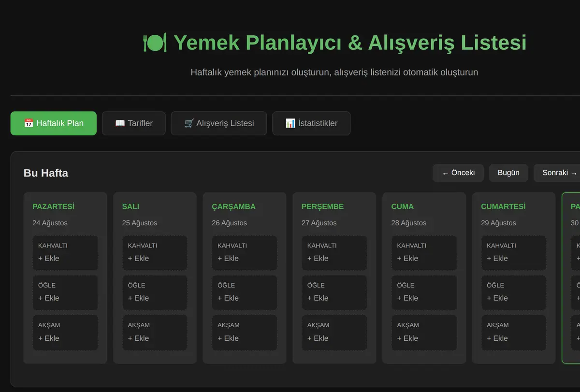Add Akşam meal for Cuma

pyautogui.click(x=424, y=333)
